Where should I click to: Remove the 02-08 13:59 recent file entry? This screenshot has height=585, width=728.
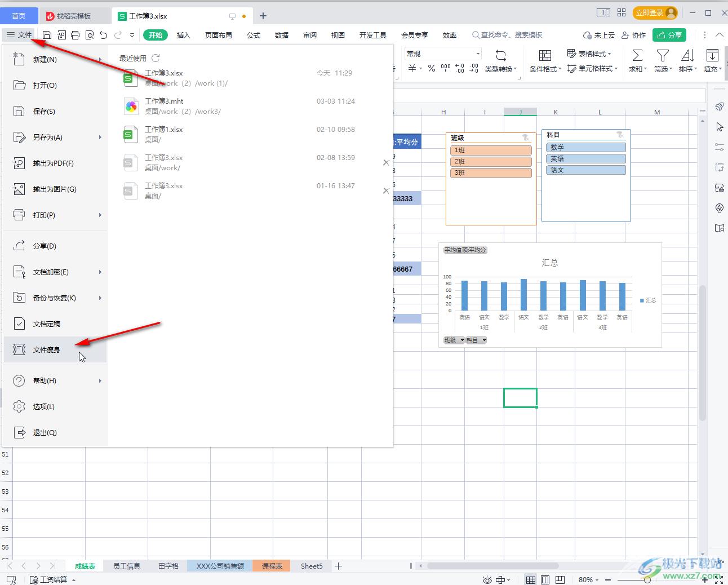pyautogui.click(x=386, y=162)
